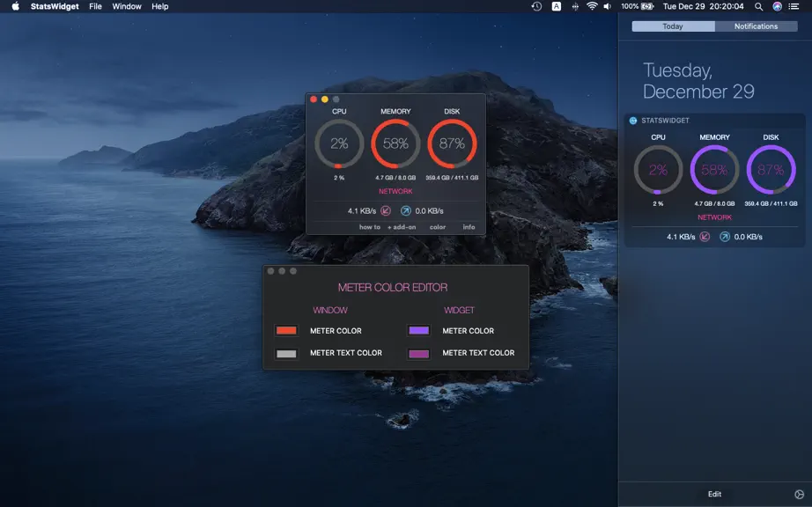
Task: Click the window upload arrow icon
Action: [x=406, y=210]
